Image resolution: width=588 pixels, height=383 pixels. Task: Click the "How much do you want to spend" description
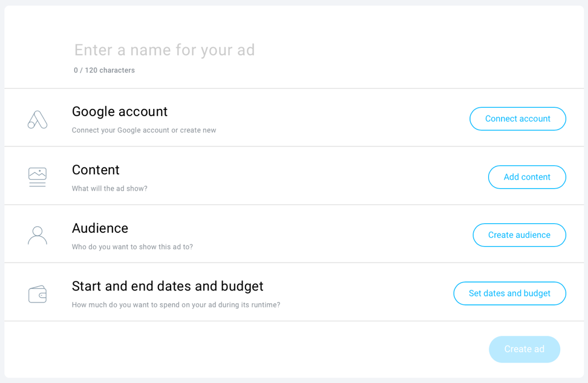pyautogui.click(x=176, y=305)
